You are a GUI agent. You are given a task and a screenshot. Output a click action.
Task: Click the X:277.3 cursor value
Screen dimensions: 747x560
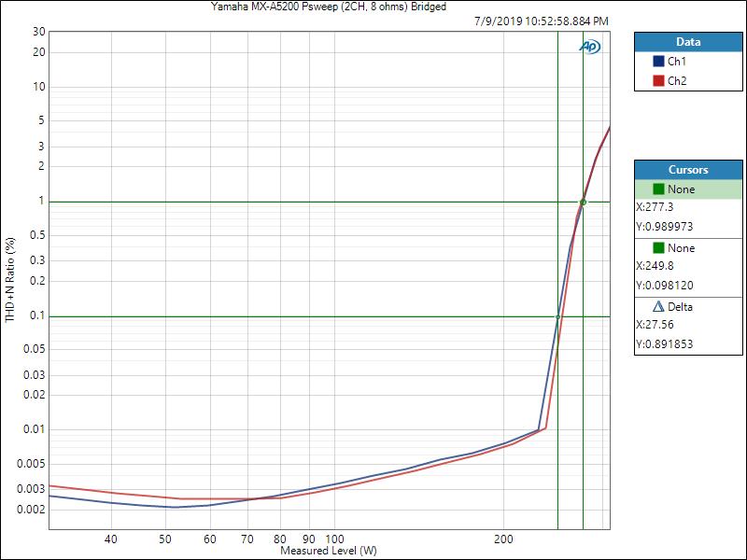tap(657, 208)
